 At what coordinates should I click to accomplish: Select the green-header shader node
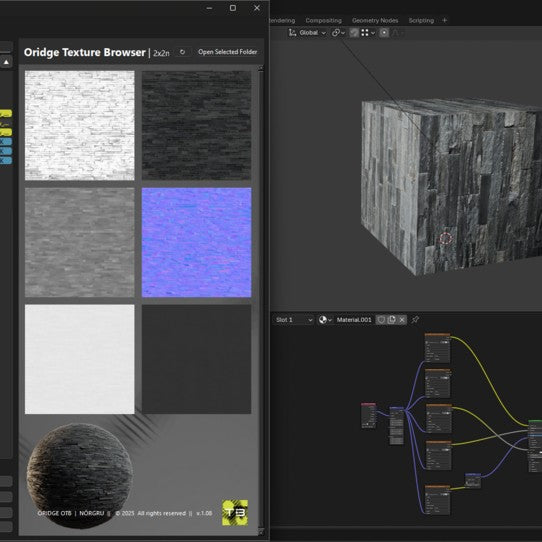pos(535,446)
